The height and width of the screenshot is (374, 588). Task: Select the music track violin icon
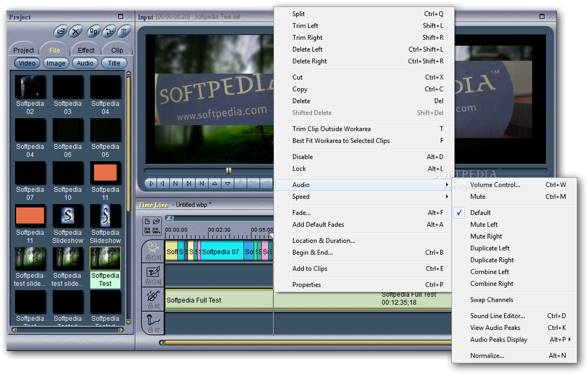153,296
